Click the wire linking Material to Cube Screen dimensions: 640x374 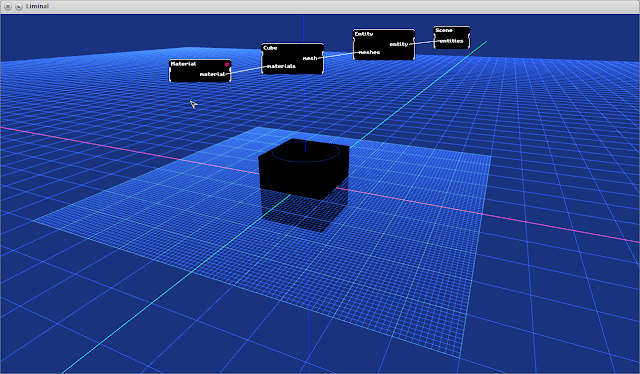click(x=246, y=70)
